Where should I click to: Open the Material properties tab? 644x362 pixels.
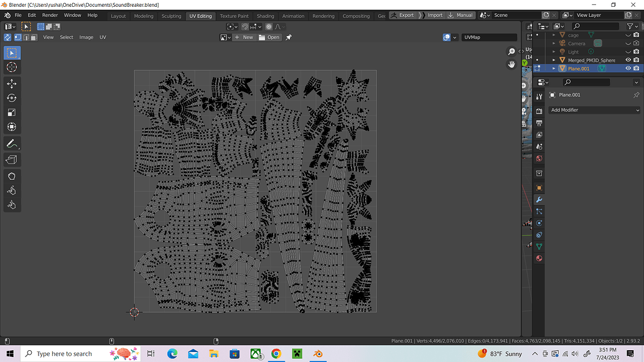tap(539, 258)
